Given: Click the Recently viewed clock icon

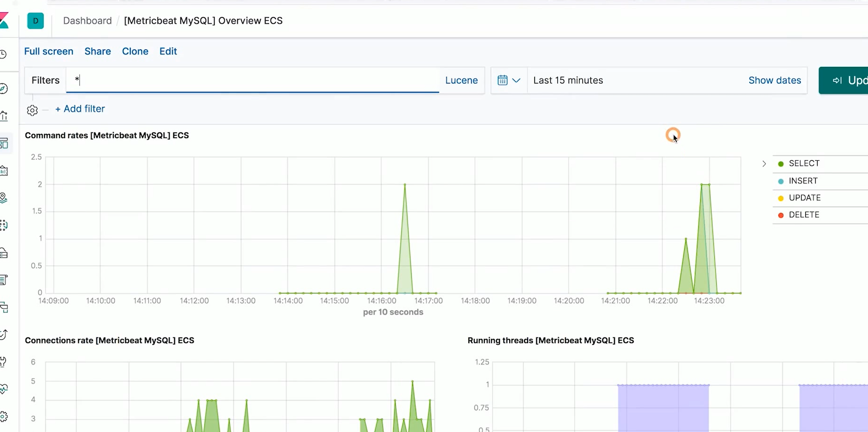Looking at the screenshot, I should [x=4, y=54].
